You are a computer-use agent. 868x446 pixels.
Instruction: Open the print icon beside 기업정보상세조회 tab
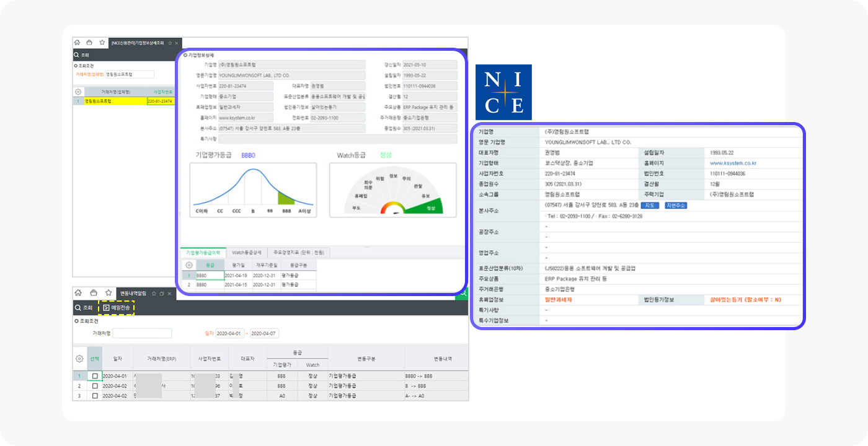coord(89,43)
